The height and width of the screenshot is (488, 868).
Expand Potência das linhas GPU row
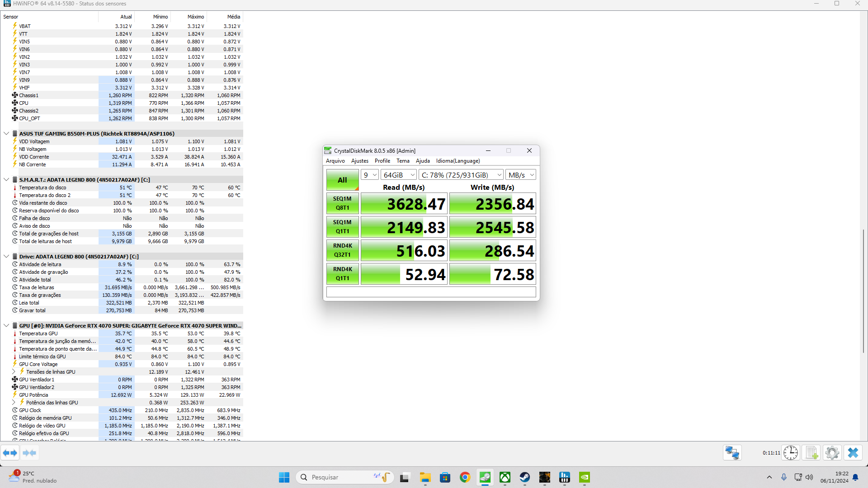point(14,403)
